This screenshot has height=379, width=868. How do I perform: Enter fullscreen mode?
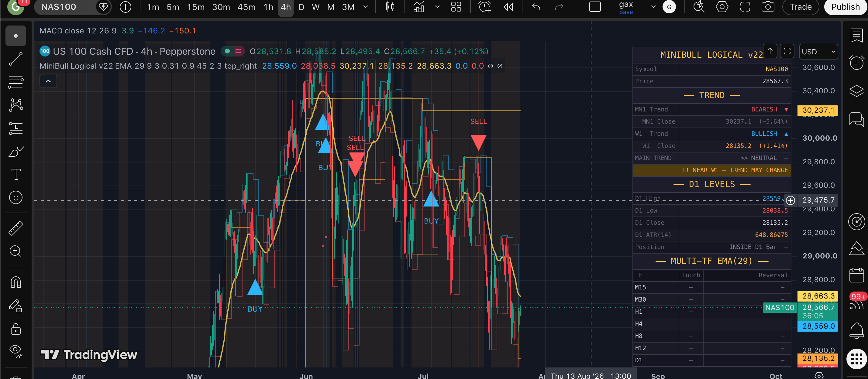(745, 7)
